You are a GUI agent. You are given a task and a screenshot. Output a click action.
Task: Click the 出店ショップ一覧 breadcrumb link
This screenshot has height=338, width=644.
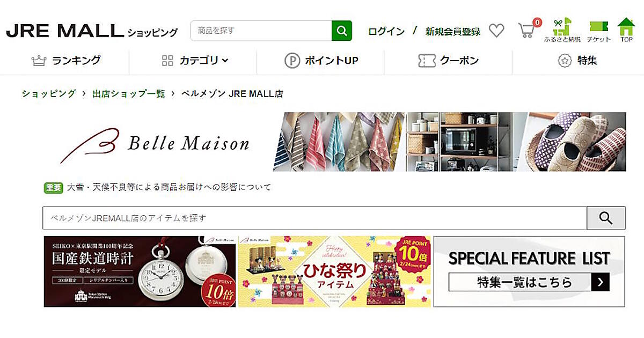(x=129, y=93)
